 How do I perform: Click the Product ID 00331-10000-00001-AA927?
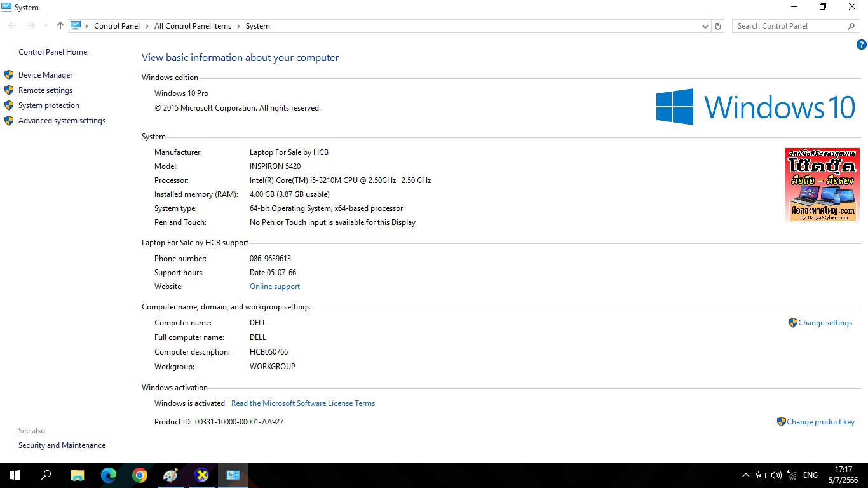[x=239, y=422]
